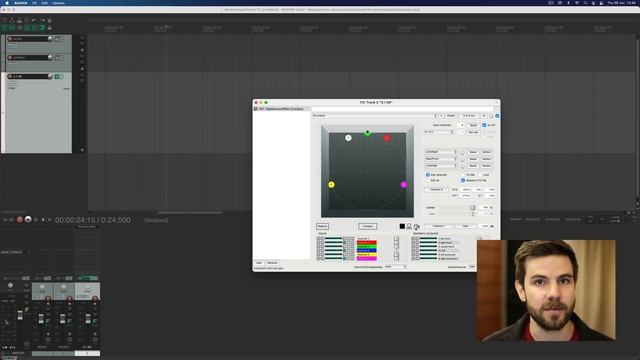Toggle the ripple editing toolbar icon
This screenshot has width=640, height=360.
19,28
